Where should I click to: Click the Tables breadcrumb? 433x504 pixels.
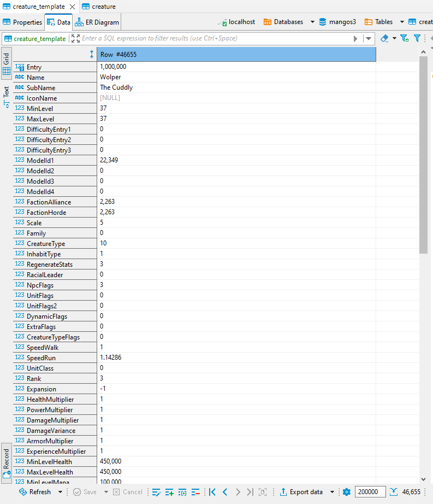[x=379, y=22]
